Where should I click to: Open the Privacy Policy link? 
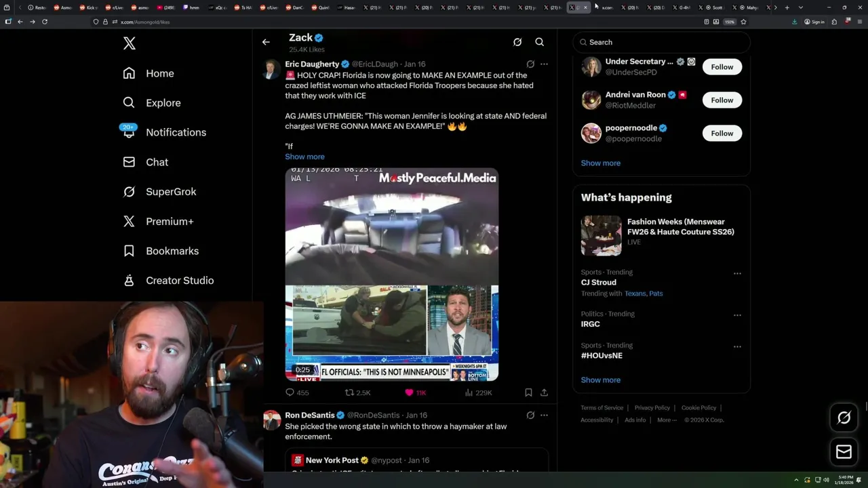pyautogui.click(x=652, y=408)
